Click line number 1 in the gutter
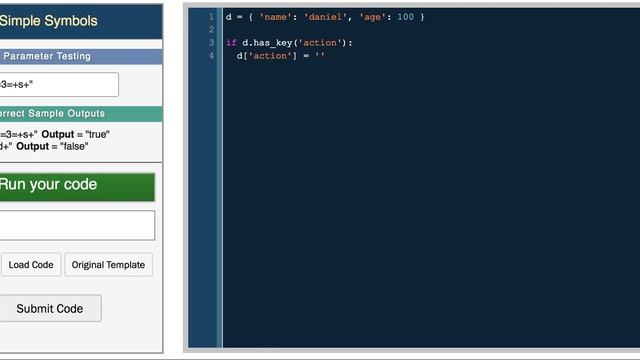Viewport: 640px width, 360px height. pos(211,17)
